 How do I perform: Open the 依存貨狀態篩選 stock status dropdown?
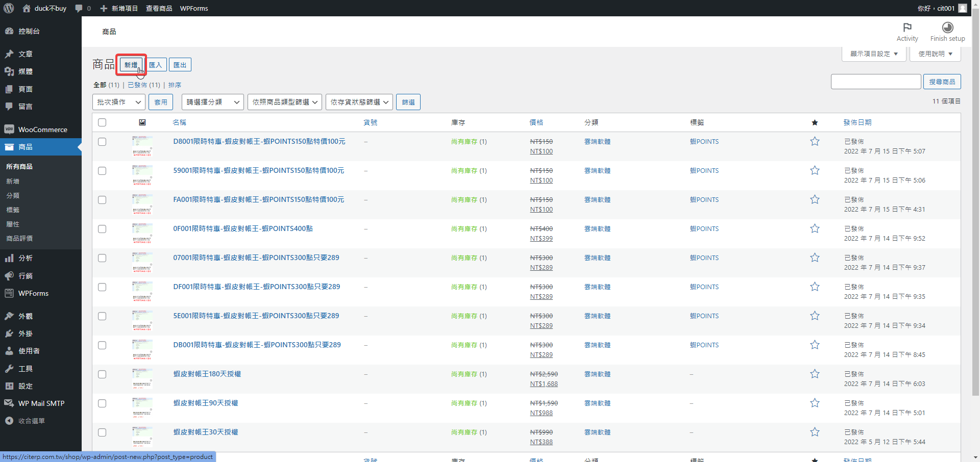pos(359,102)
